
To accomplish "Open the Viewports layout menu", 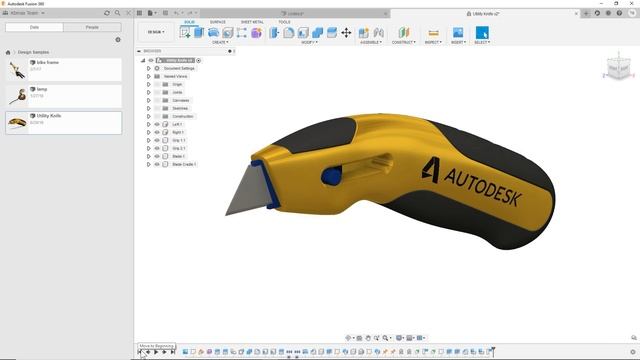I will coord(420,338).
